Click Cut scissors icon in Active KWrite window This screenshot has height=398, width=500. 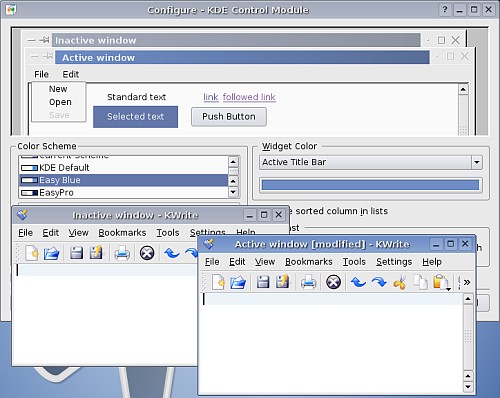click(x=400, y=283)
